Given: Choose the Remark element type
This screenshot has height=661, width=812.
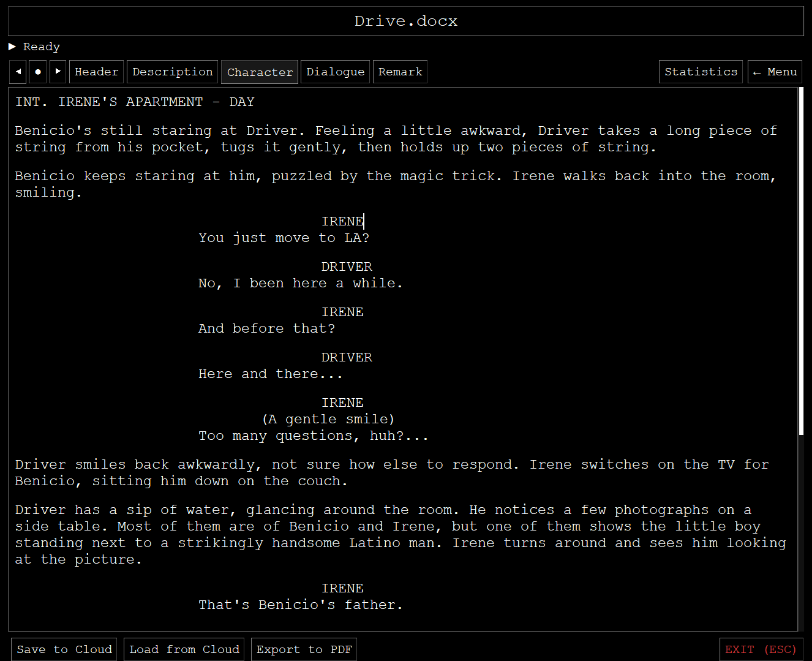Looking at the screenshot, I should click(x=400, y=72).
